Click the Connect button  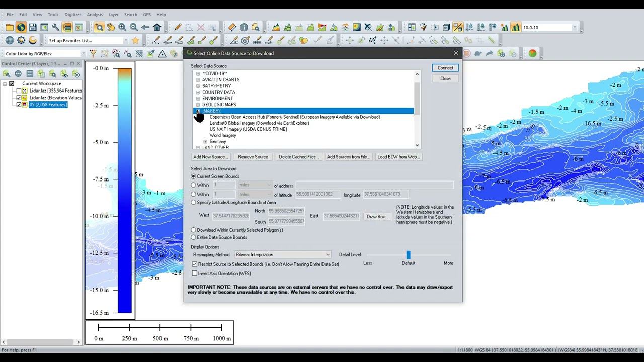(445, 68)
